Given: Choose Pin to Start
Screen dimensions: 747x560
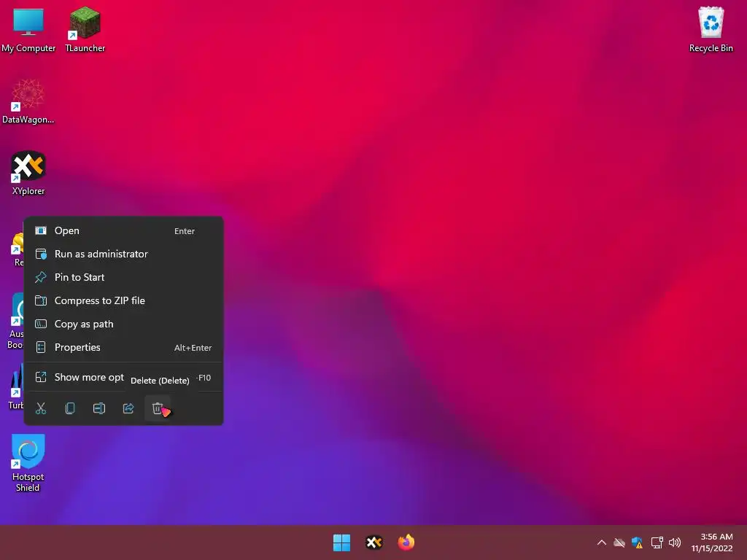Looking at the screenshot, I should 123,278.
